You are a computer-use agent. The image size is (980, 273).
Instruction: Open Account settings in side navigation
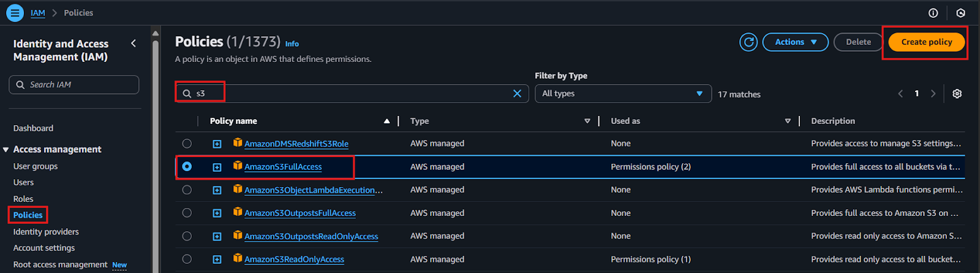44,248
